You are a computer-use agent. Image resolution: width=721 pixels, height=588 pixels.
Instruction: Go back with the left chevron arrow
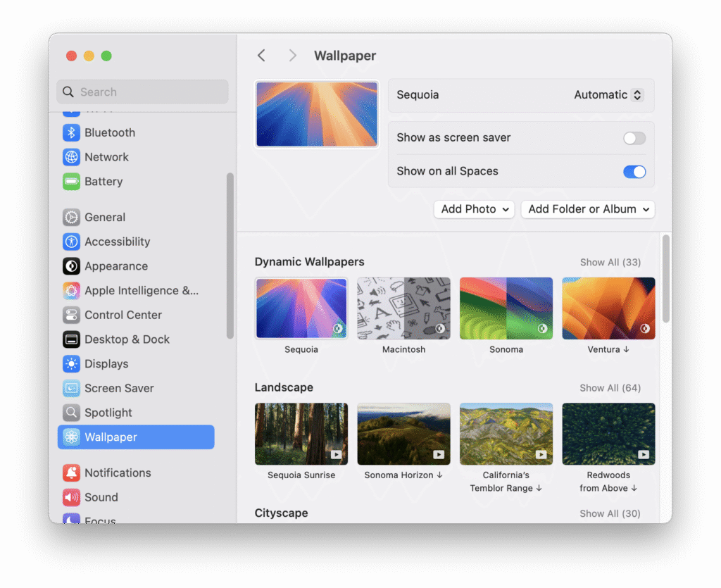pos(261,56)
